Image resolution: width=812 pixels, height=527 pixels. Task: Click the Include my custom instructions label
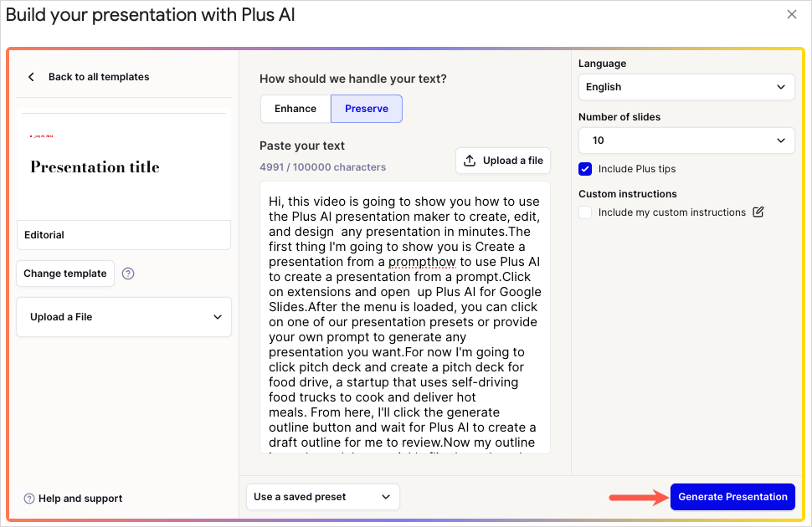672,212
